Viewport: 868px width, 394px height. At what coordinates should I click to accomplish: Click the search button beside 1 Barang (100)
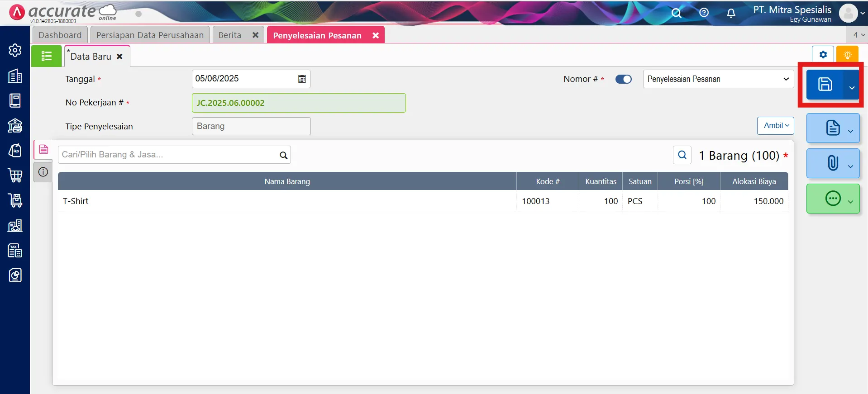click(x=682, y=155)
